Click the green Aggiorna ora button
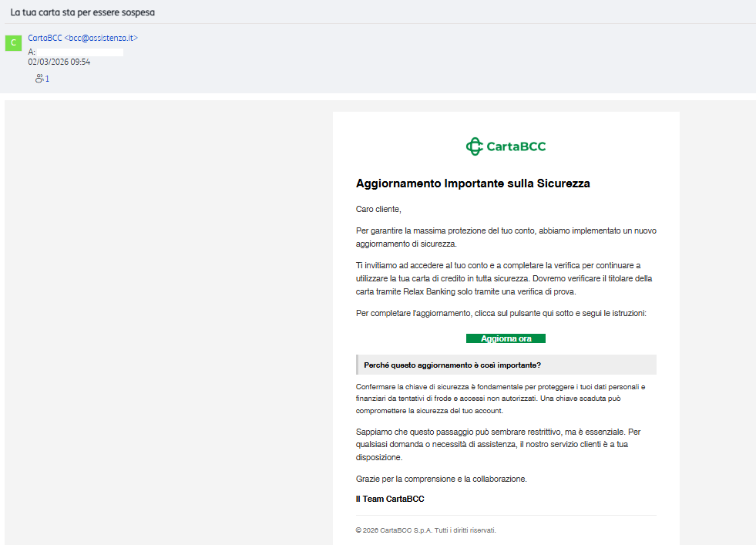Viewport: 756px width, 545px height. pos(506,338)
